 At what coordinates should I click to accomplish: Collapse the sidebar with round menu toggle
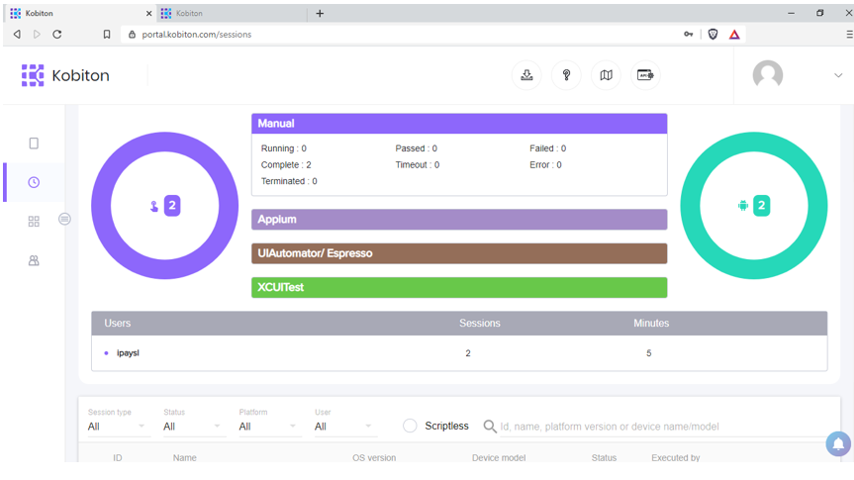[x=64, y=219]
